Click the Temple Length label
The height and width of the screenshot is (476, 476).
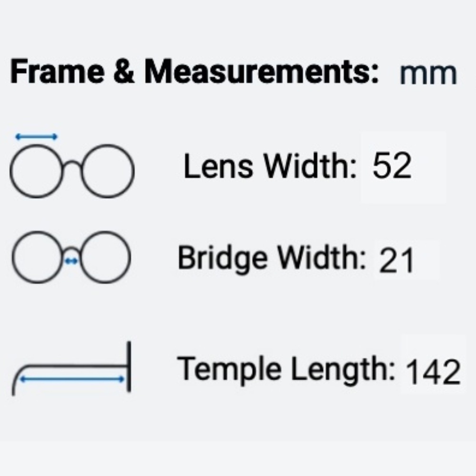click(286, 369)
